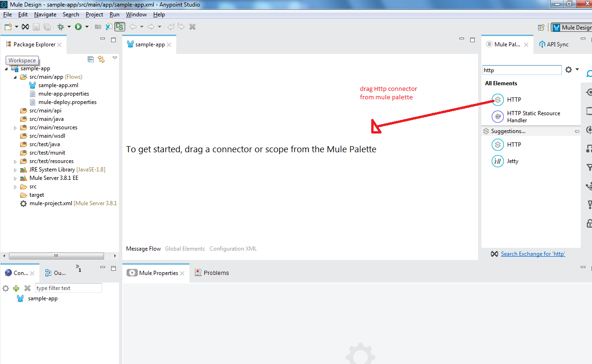Open the Help menu
This screenshot has height=364, width=592.
coord(159,15)
